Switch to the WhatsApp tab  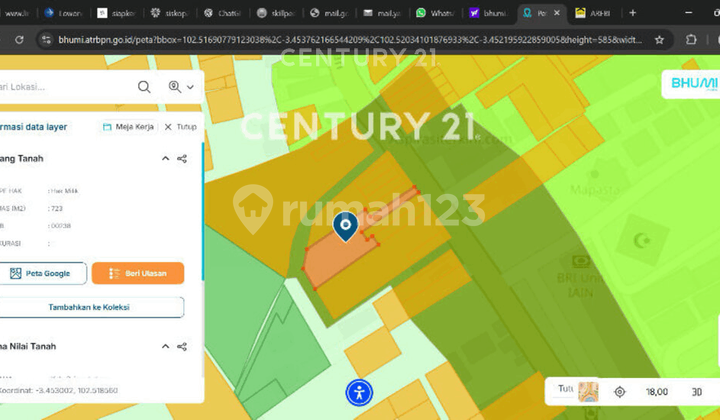[435, 13]
